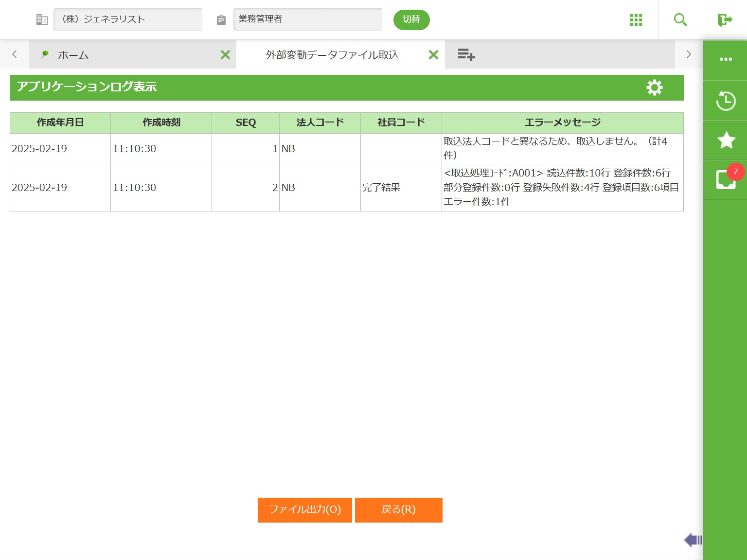This screenshot has height=560, width=747.
Task: Open favorites star icon in sidebar
Action: point(726,140)
